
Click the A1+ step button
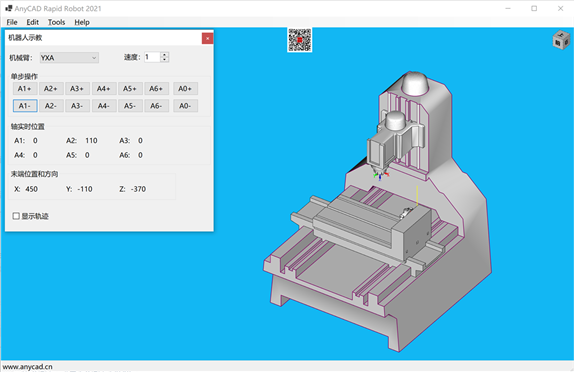25,89
